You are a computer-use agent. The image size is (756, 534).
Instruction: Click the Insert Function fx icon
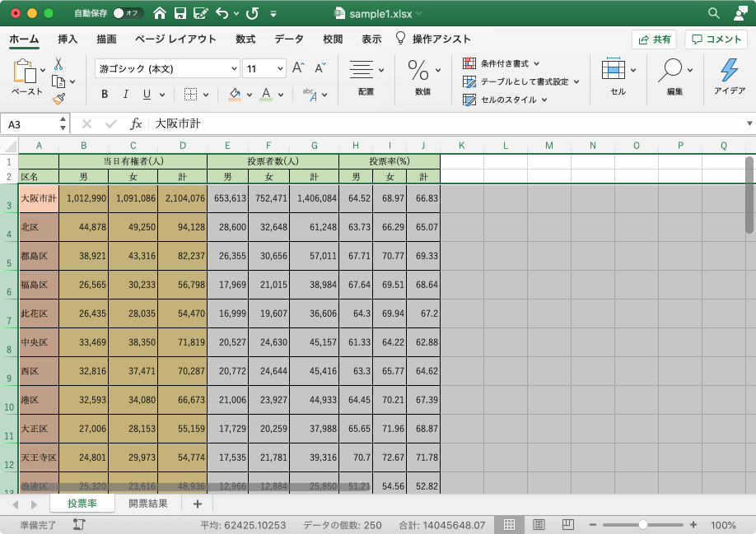coord(136,123)
